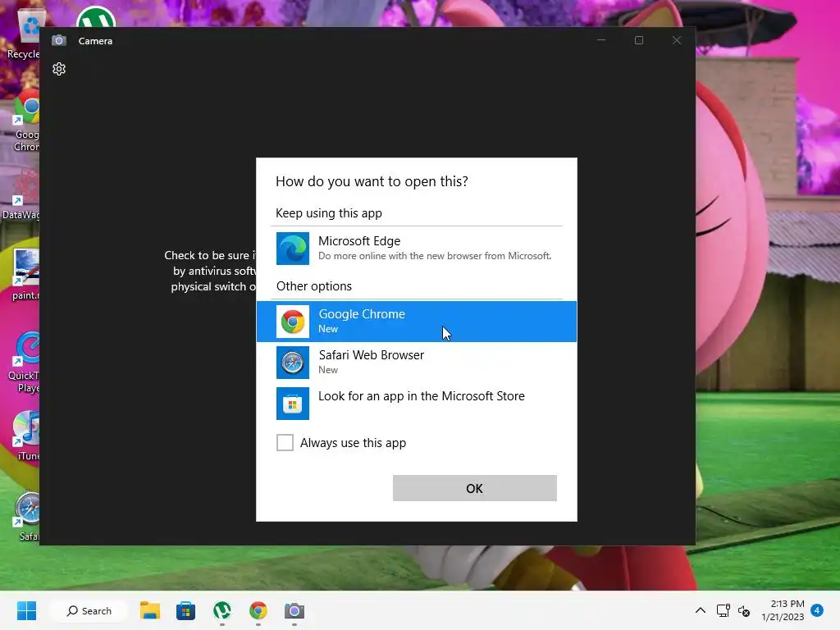Screen dimensions: 840x630
Task: Click the taskbar Search box
Action: [x=89, y=610]
